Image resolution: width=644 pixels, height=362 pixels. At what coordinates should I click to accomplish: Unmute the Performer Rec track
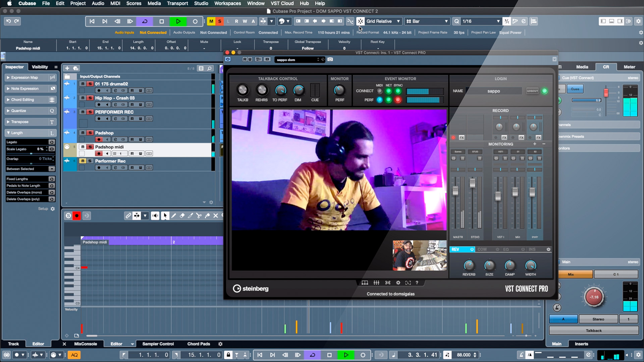click(x=83, y=161)
